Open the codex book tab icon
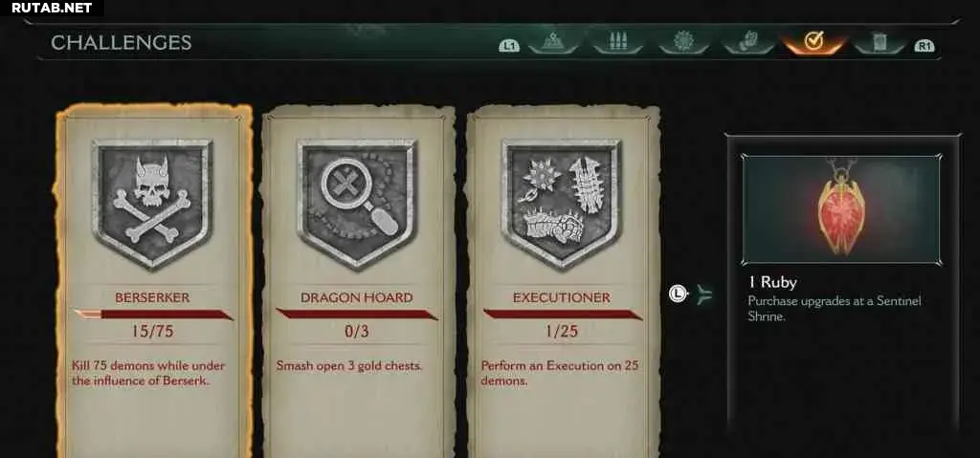 880,42
